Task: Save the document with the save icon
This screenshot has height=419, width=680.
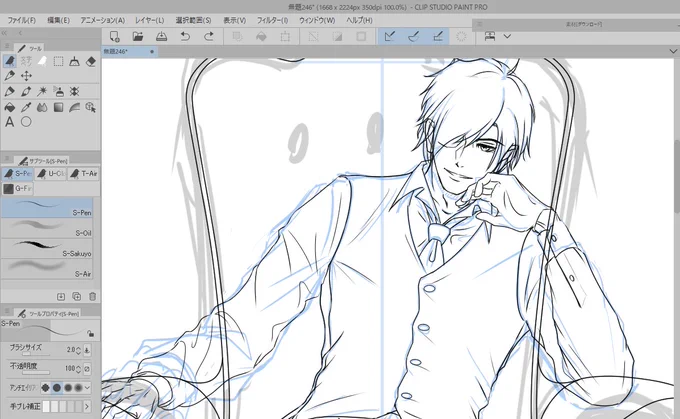Action: [161, 36]
